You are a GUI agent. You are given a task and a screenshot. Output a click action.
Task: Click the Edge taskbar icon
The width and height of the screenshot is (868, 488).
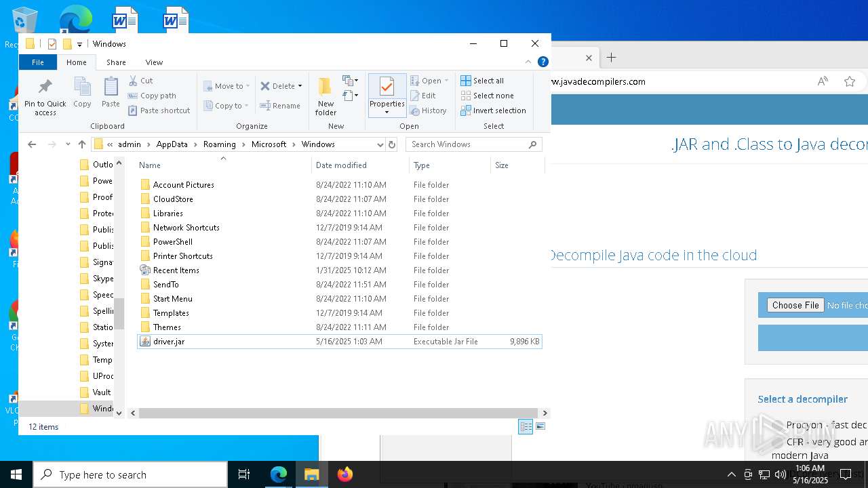(279, 474)
